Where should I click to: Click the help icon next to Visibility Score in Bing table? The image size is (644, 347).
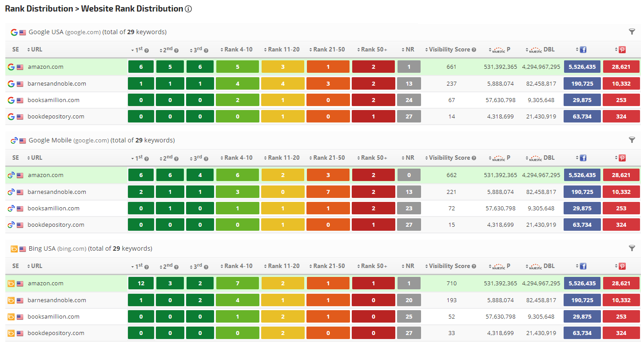474,266
